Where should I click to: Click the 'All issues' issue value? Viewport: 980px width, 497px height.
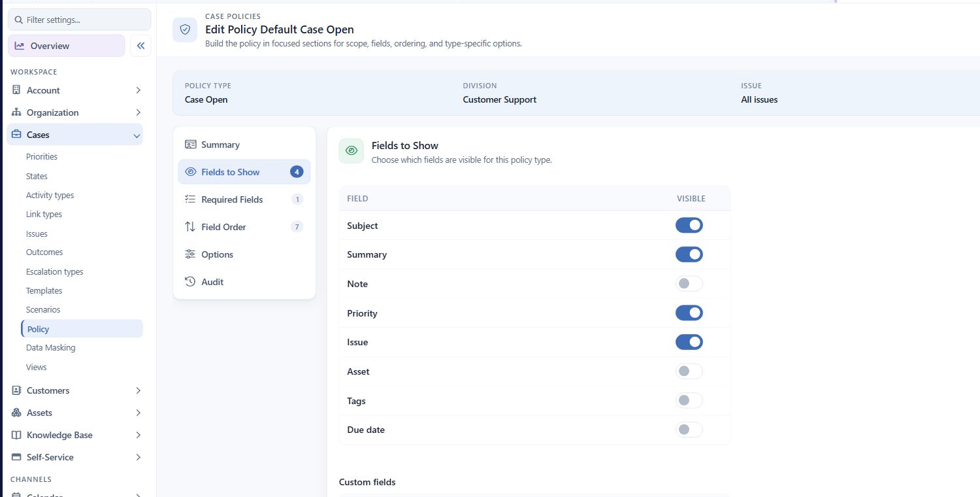click(759, 100)
